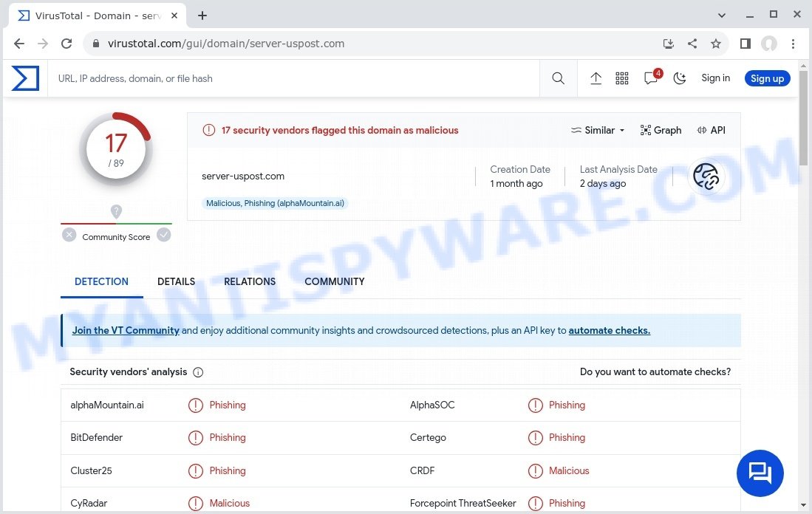The image size is (812, 514).
Task: Open the Graph view
Action: click(x=661, y=131)
